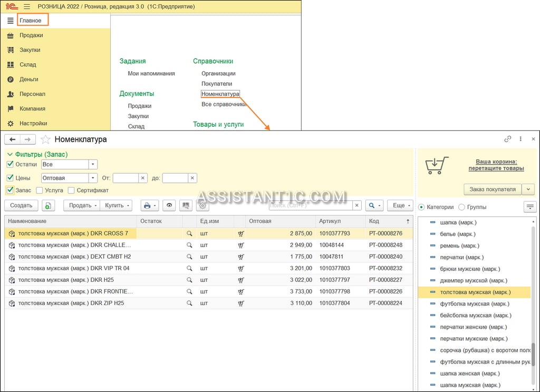The height and width of the screenshot is (392, 540).
Task: Click the eye preview toolbar icon
Action: coord(169,205)
